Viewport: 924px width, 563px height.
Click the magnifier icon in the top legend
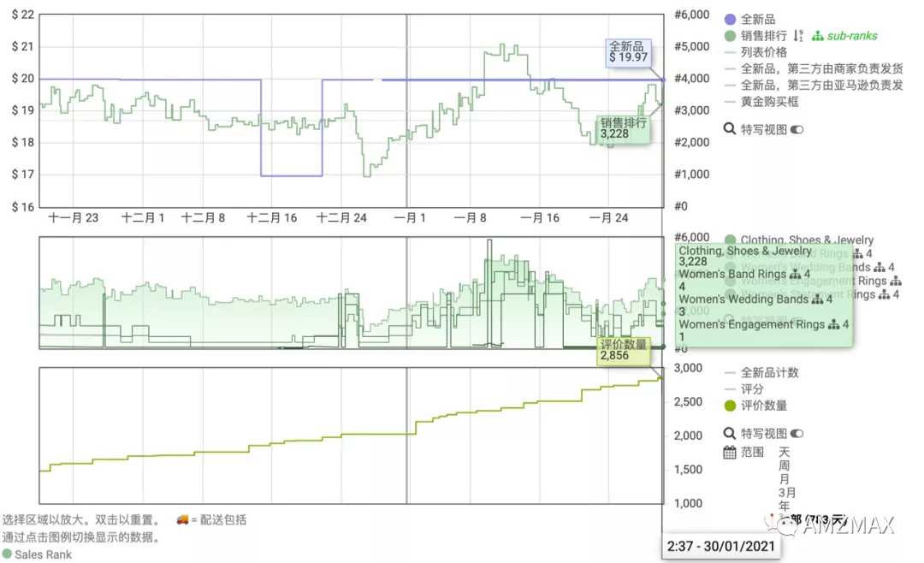coord(730,128)
